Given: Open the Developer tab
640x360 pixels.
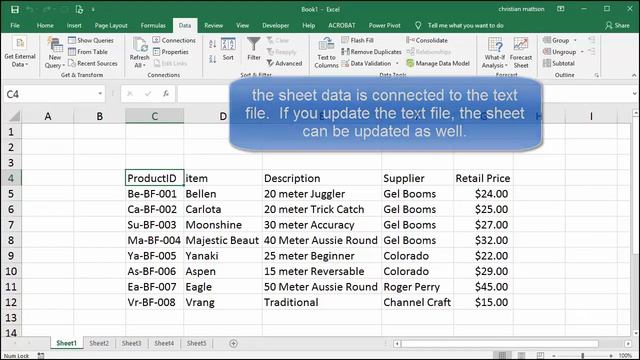Looking at the screenshot, I should point(276,25).
